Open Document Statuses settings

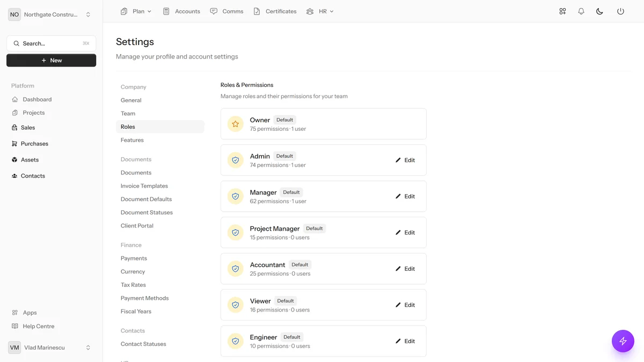point(160,212)
